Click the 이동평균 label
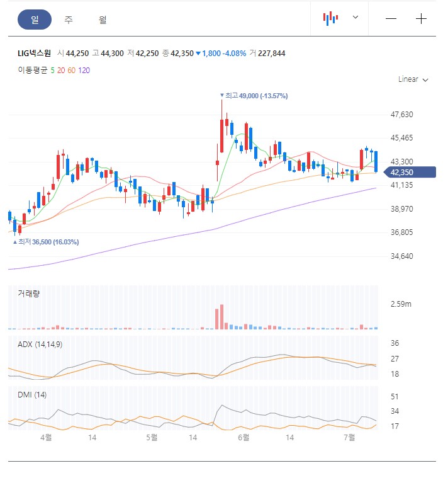This screenshot has height=485, width=448. tap(33, 70)
